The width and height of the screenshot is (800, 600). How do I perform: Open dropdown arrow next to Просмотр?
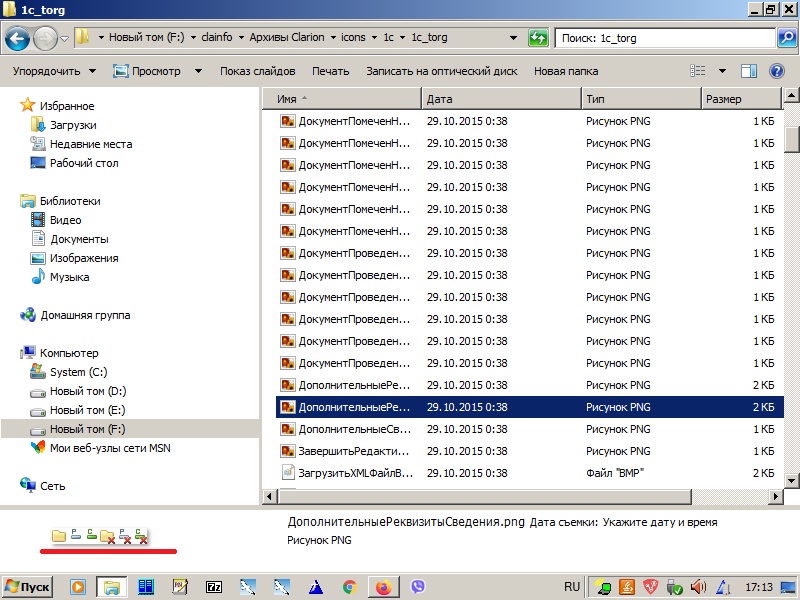[x=198, y=71]
